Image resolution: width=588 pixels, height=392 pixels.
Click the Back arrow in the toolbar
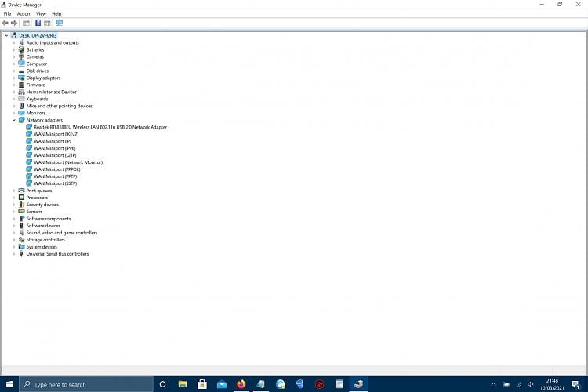point(5,24)
